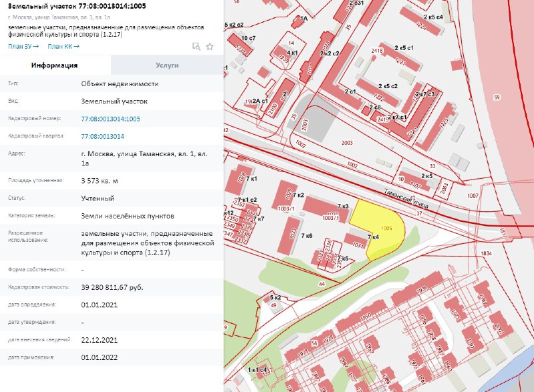This screenshot has width=534, height=392.
Task: Click the Земли населённых пунктов category value
Action: 127,216
